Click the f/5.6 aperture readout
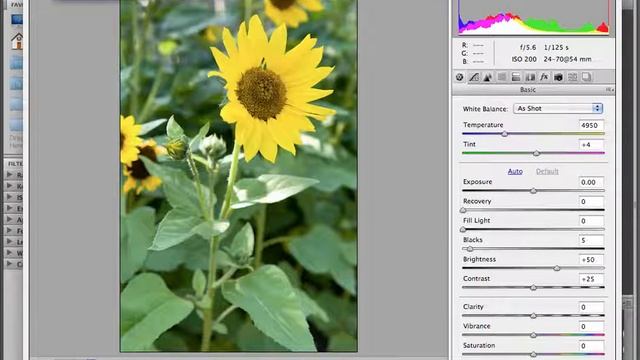This screenshot has height=360, width=640. pyautogui.click(x=528, y=48)
